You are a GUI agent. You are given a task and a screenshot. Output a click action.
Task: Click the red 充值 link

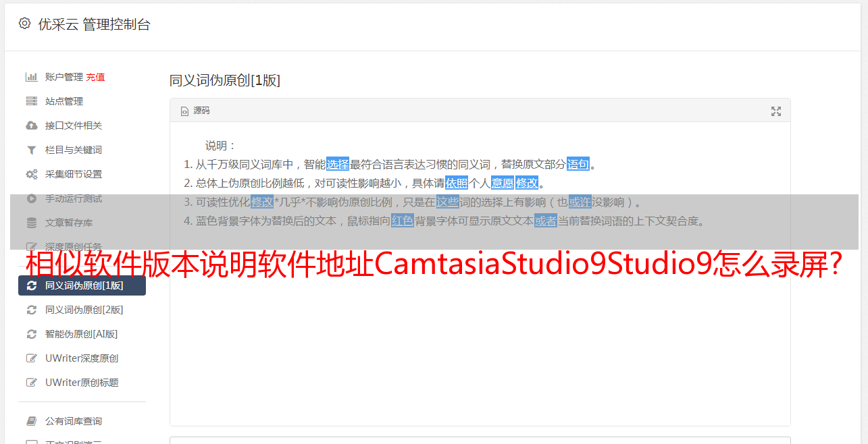click(x=95, y=77)
